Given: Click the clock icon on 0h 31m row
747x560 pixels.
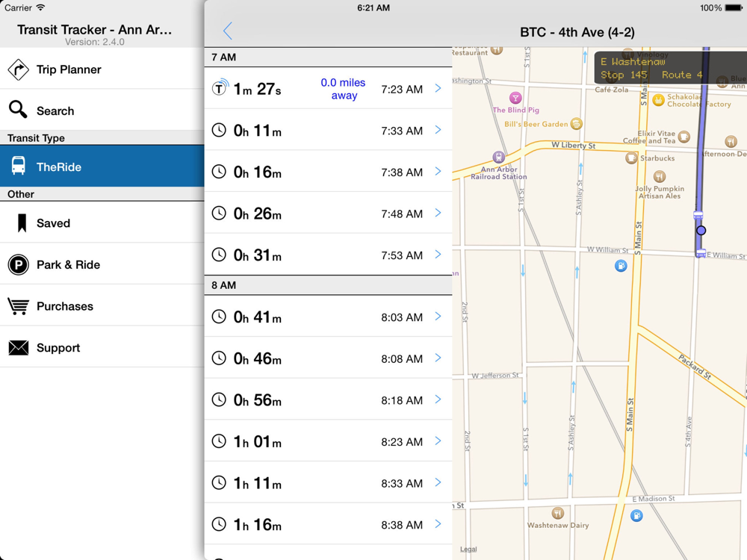Looking at the screenshot, I should (x=219, y=255).
